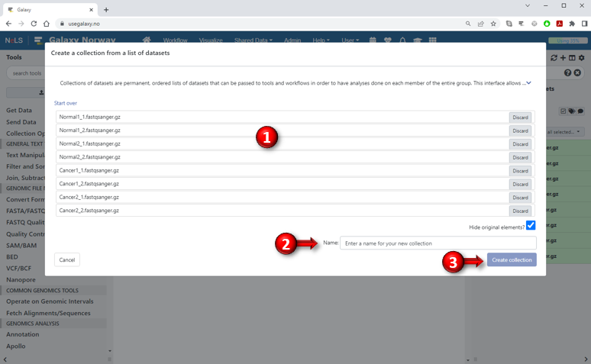Screen dimensions: 591x364
Task: Expand the collection description with the chevron
Action: click(528, 82)
